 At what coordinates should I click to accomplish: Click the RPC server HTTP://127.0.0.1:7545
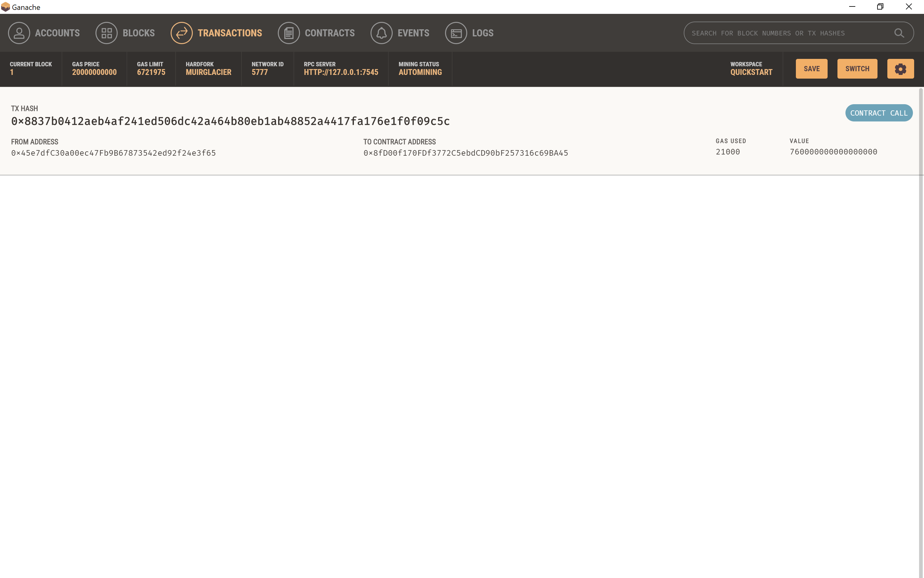point(341,72)
